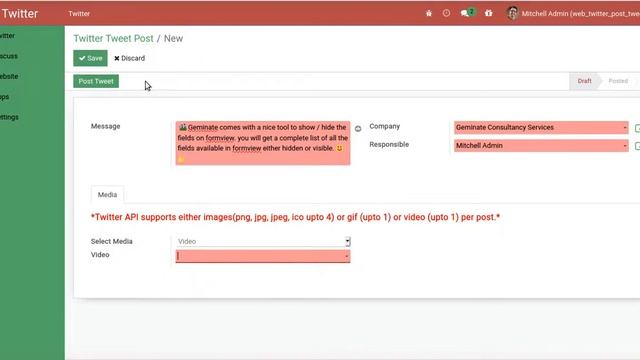
Task: Open the Discuss sidebar item
Action: pos(9,56)
